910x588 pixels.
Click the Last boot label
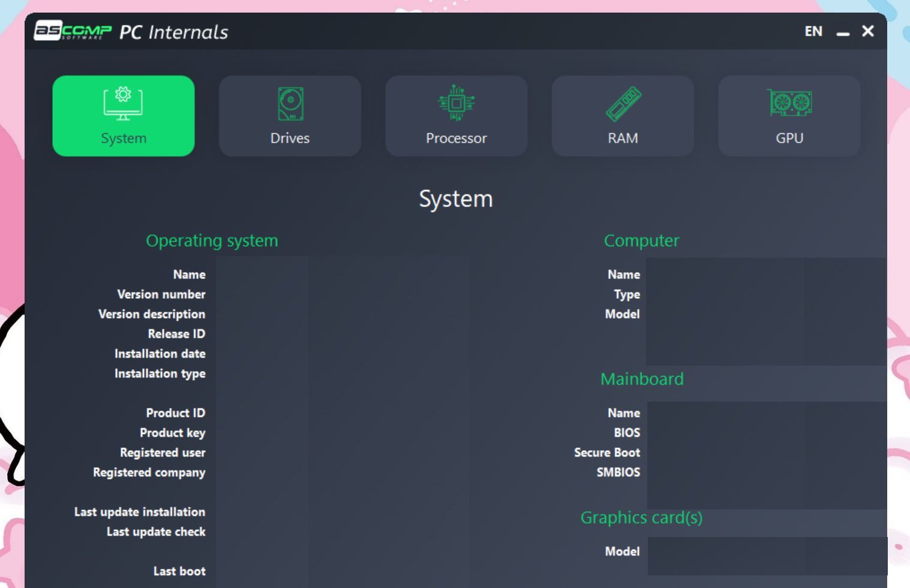(179, 571)
